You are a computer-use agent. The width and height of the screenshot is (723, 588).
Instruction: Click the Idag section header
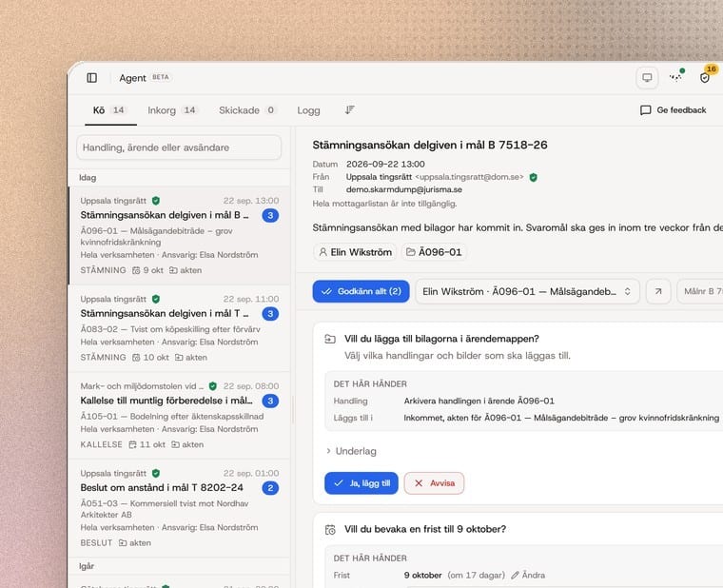point(88,178)
